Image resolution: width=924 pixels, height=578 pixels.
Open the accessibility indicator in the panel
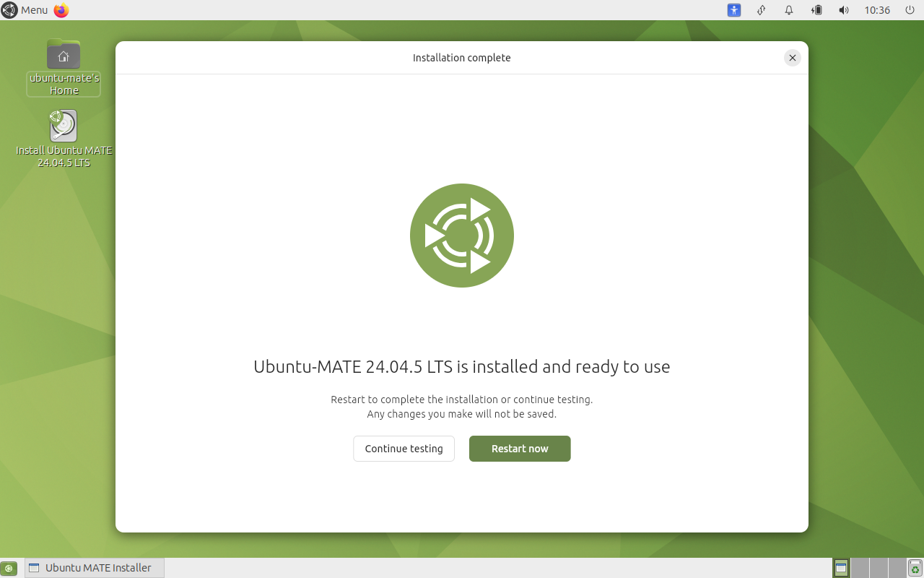point(734,10)
